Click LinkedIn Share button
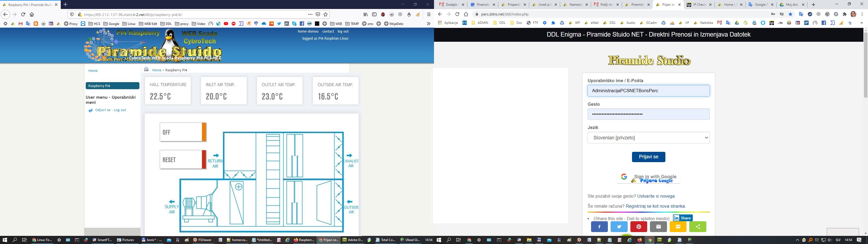868x244 pixels. pos(683,218)
